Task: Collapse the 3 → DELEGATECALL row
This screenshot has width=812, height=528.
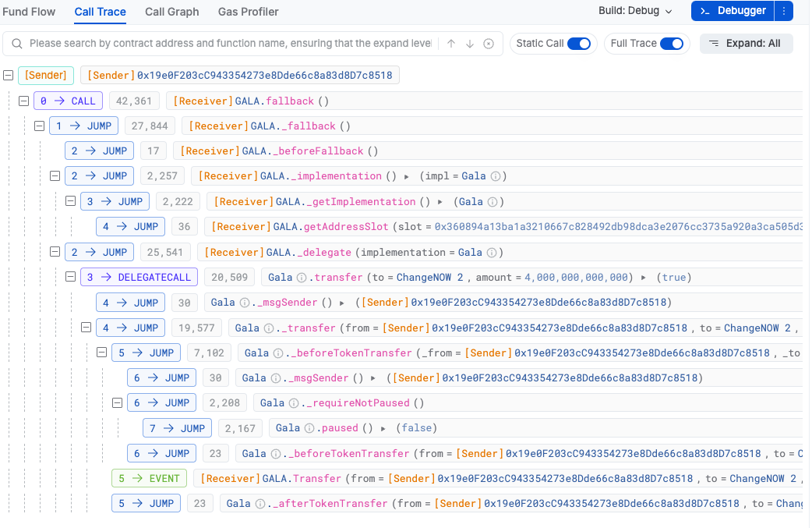Action: point(70,277)
